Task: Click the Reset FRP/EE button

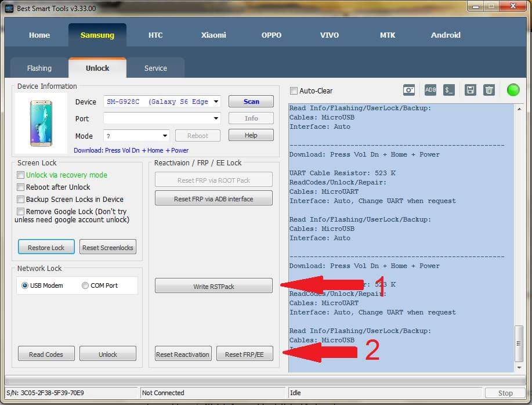Action: pyautogui.click(x=245, y=353)
